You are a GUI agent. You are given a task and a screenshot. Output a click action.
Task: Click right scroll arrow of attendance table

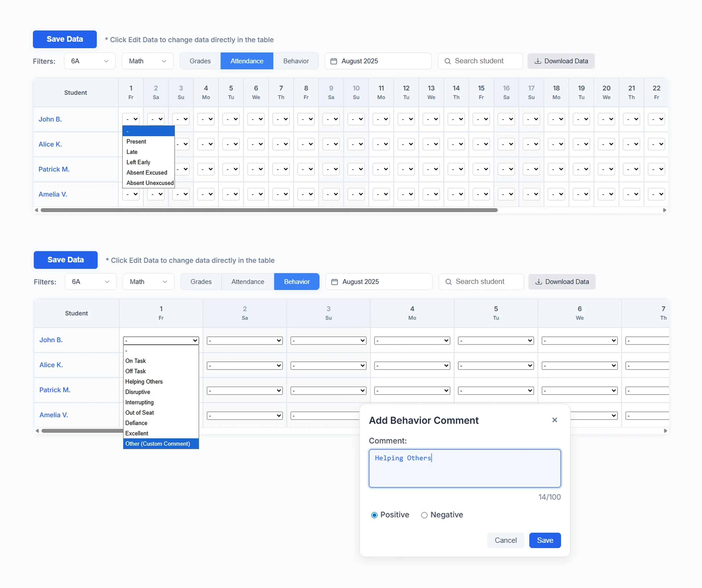(x=665, y=210)
